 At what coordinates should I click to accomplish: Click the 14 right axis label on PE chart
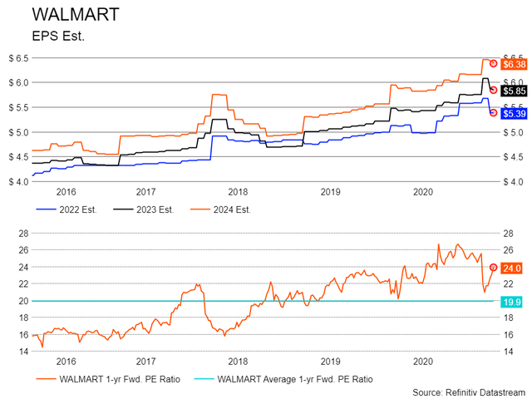(x=508, y=352)
